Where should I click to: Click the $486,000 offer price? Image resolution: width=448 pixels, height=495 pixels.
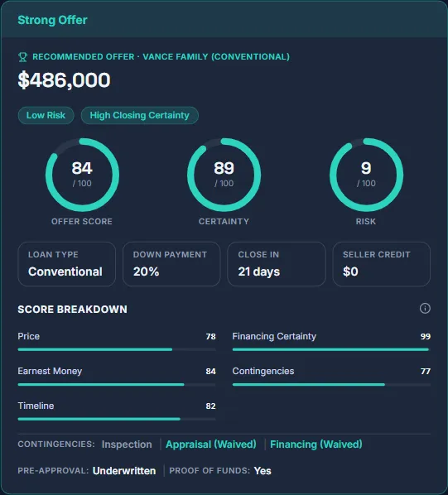(64, 80)
